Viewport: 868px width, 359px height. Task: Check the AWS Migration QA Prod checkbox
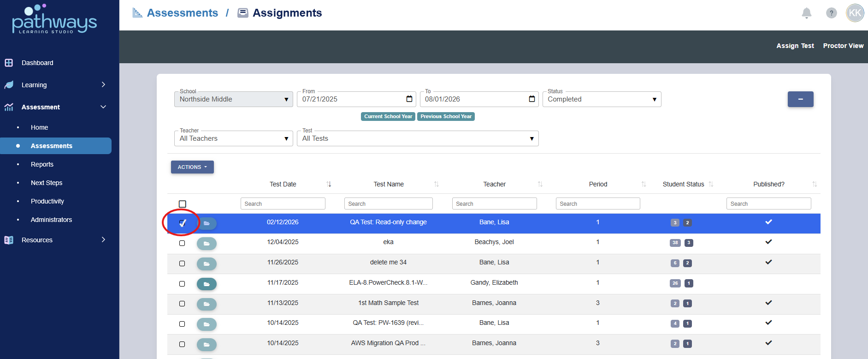tap(182, 344)
